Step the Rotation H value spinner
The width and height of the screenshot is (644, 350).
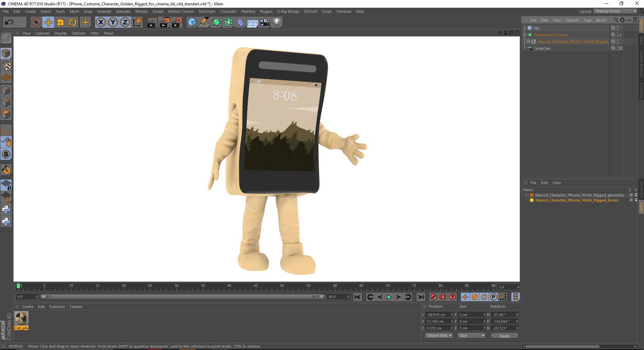(517, 315)
